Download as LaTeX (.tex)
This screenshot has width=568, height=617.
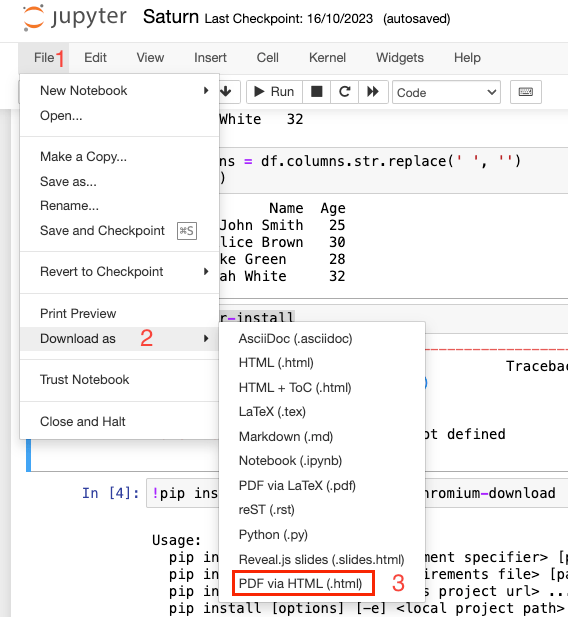pyautogui.click(x=322, y=412)
